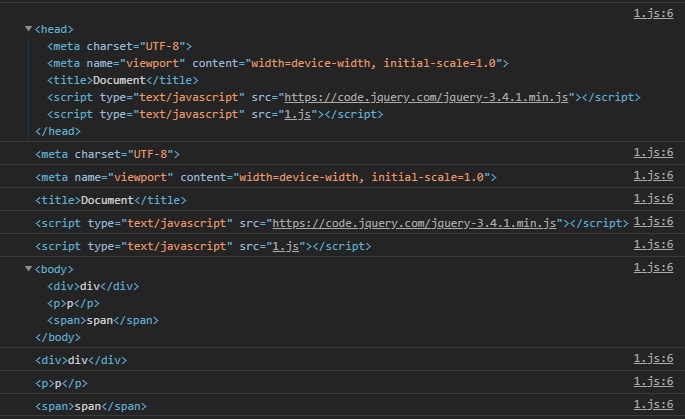Click standalone <span>span</span> log entry
Viewport: 685px width, 419px height.
pos(91,406)
